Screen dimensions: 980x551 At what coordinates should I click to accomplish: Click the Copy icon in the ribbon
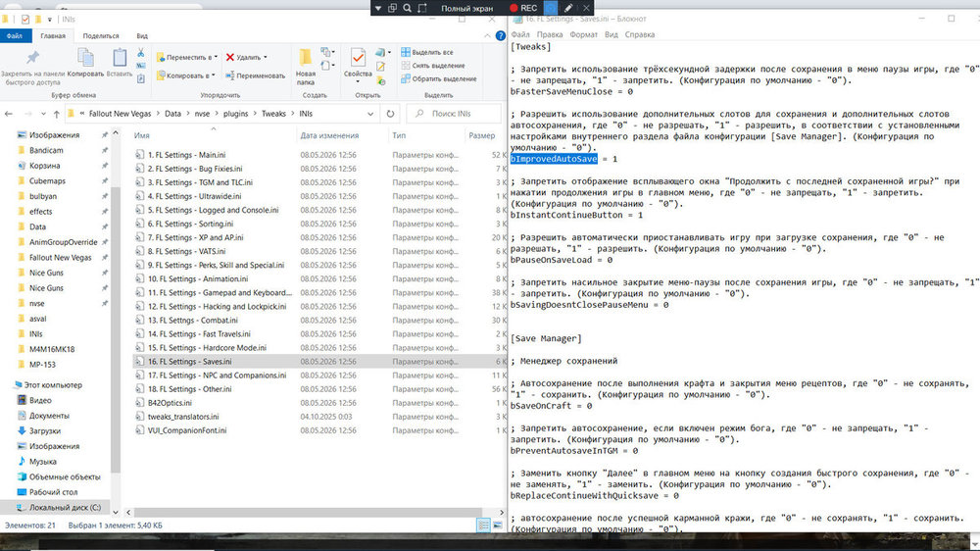tap(85, 58)
